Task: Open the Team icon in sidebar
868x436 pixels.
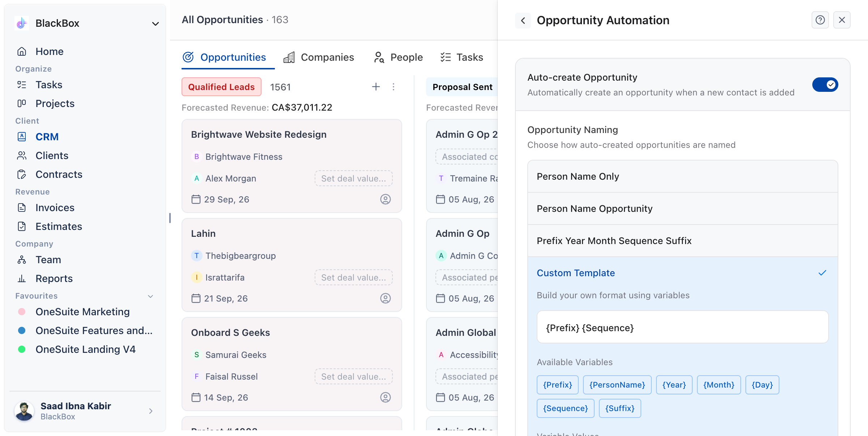Action: (22, 260)
